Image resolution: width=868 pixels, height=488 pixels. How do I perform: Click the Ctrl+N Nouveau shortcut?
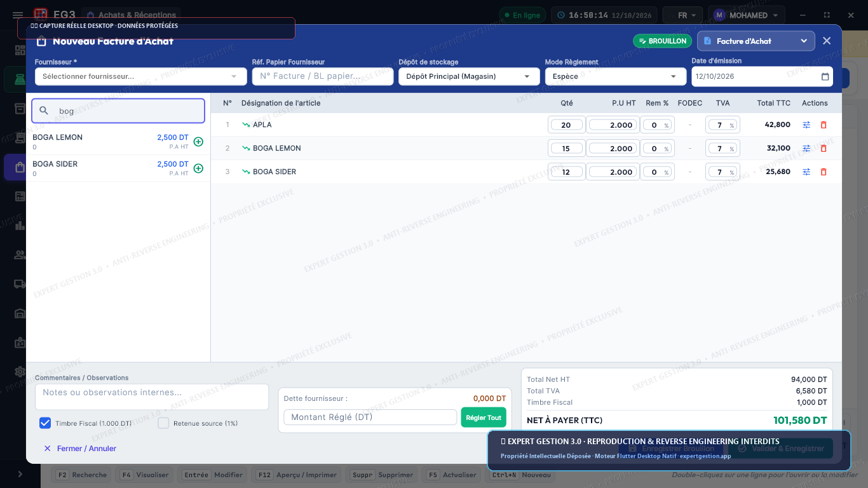point(520,475)
